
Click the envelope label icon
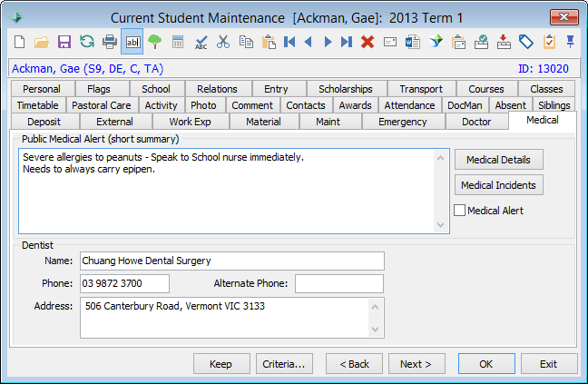coord(390,42)
